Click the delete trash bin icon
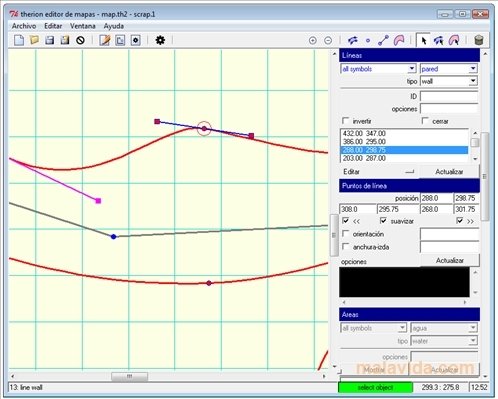The height and width of the screenshot is (399, 498). pyautogui.click(x=479, y=40)
